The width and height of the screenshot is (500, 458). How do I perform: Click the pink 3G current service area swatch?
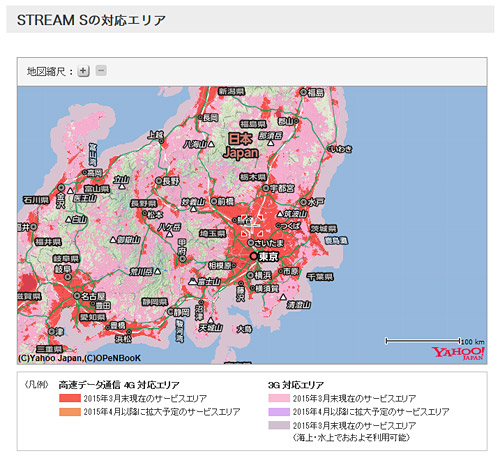tap(279, 398)
